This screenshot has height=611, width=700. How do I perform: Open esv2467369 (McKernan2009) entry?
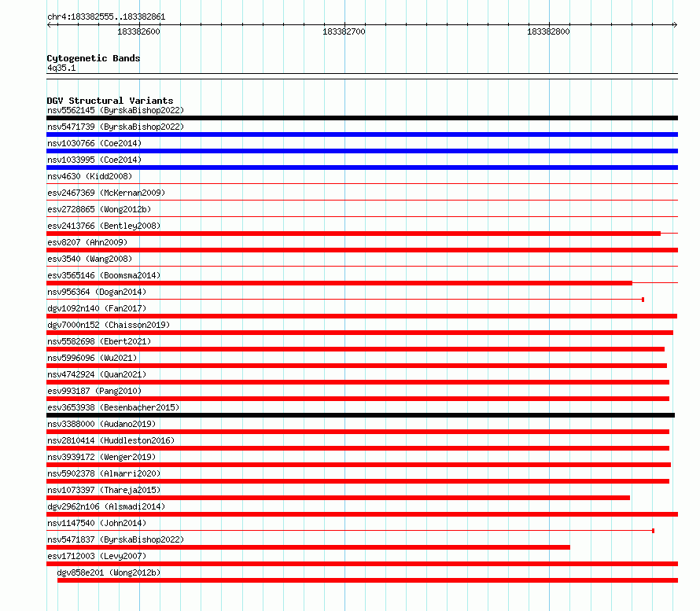click(x=106, y=193)
